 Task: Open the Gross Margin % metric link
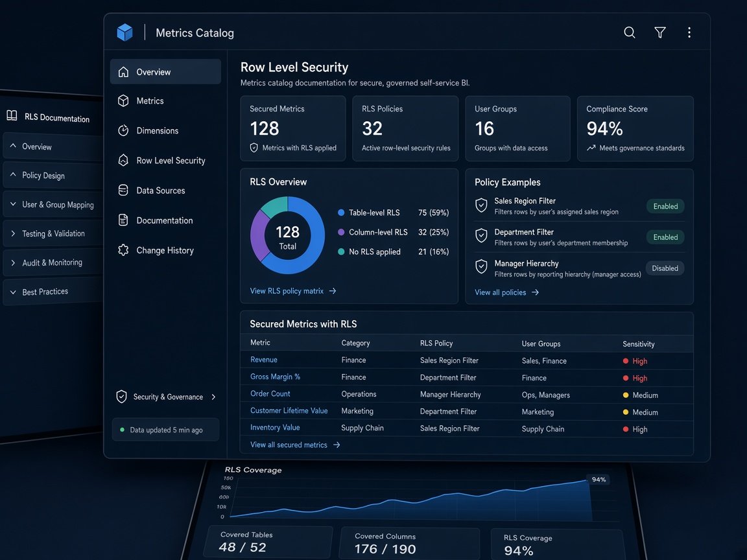(x=276, y=377)
